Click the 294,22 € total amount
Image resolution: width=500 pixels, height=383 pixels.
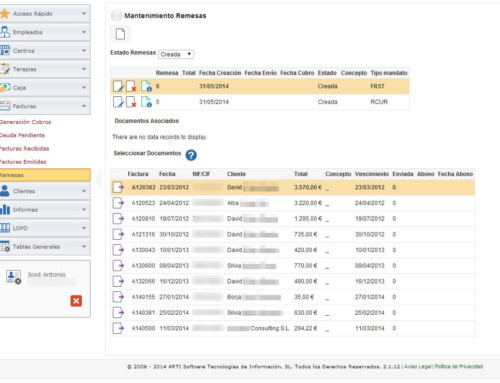305,328
